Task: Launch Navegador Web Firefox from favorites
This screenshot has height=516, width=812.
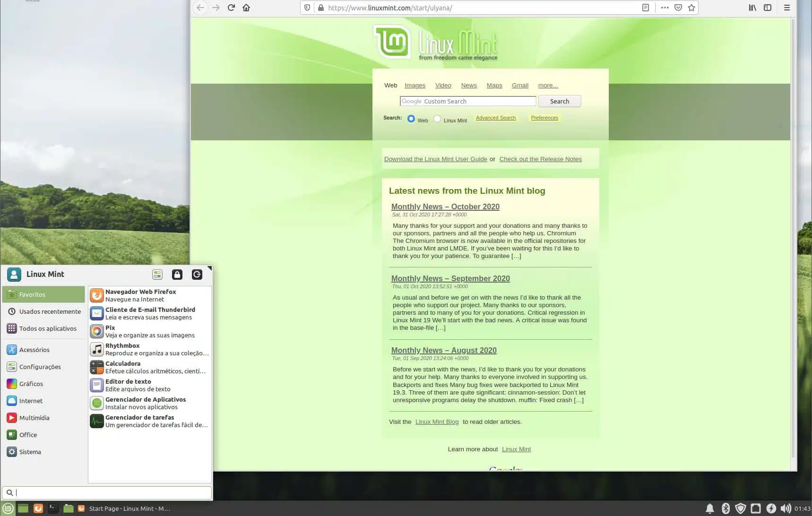Action: click(x=150, y=295)
